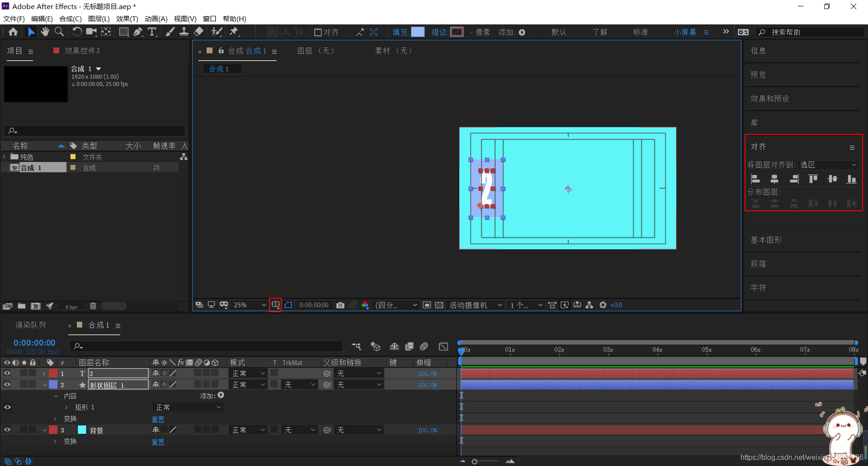The image size is (868, 466).
Task: Select the Eraser tool
Action: pos(198,32)
